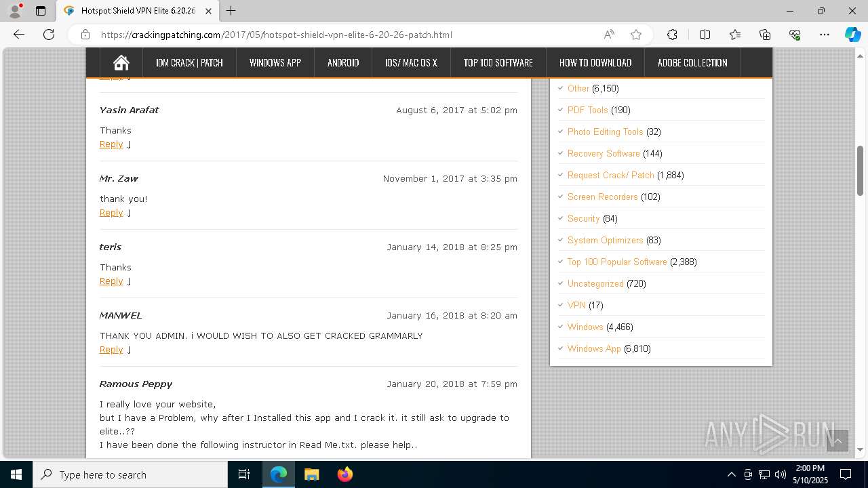The image size is (868, 488).
Task: Open the Copilot sidebar icon
Action: pos(852,35)
